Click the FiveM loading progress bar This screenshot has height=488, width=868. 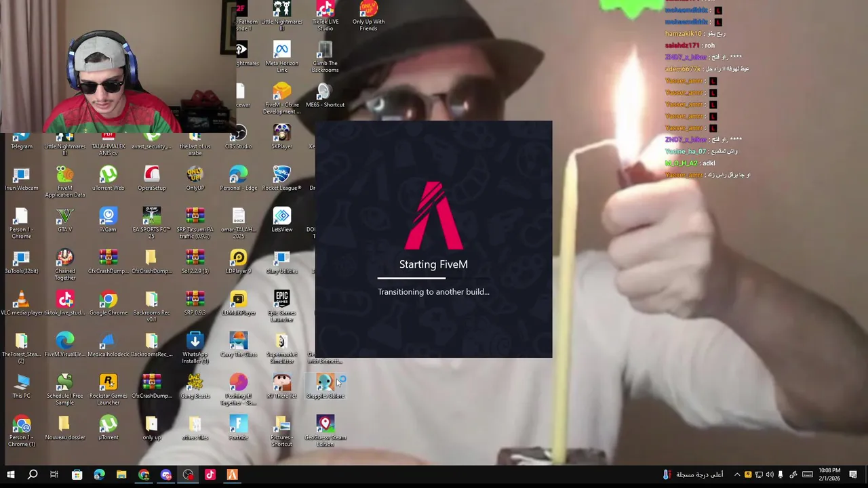434,279
